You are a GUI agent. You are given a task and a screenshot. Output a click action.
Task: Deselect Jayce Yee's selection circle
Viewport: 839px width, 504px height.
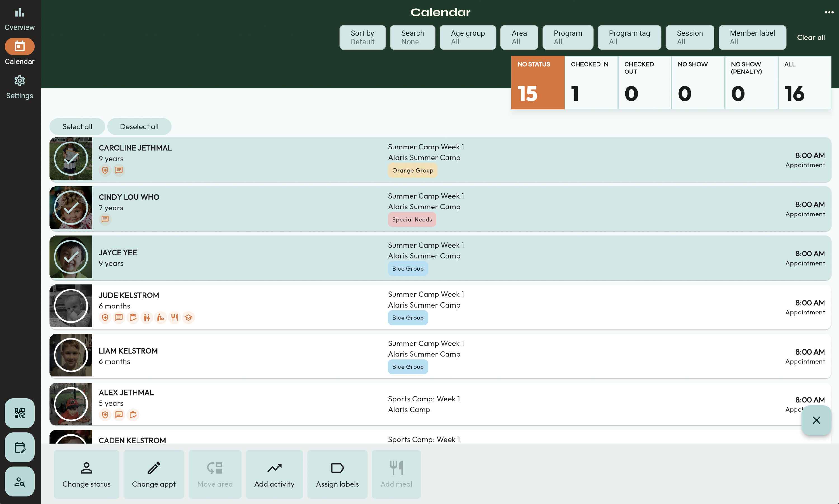(x=71, y=257)
